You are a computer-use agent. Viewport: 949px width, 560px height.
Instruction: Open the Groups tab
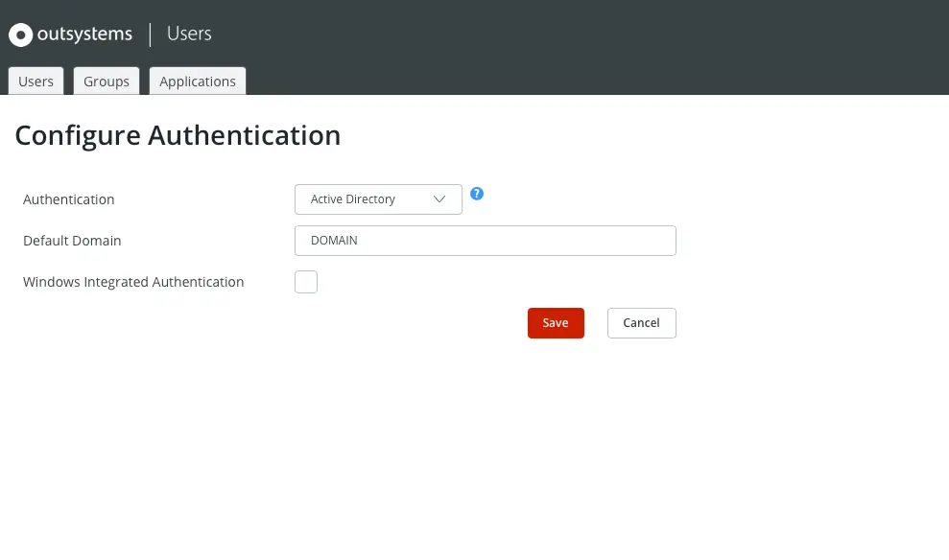click(x=107, y=82)
